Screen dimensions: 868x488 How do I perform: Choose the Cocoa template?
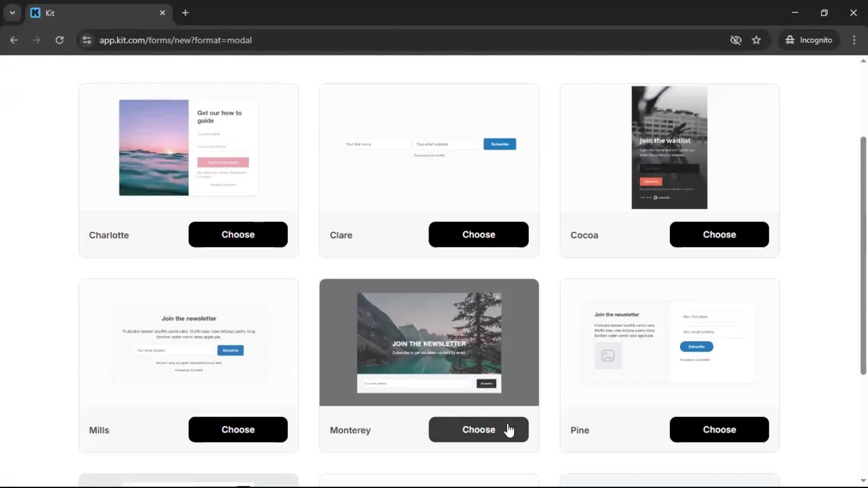[x=719, y=234]
